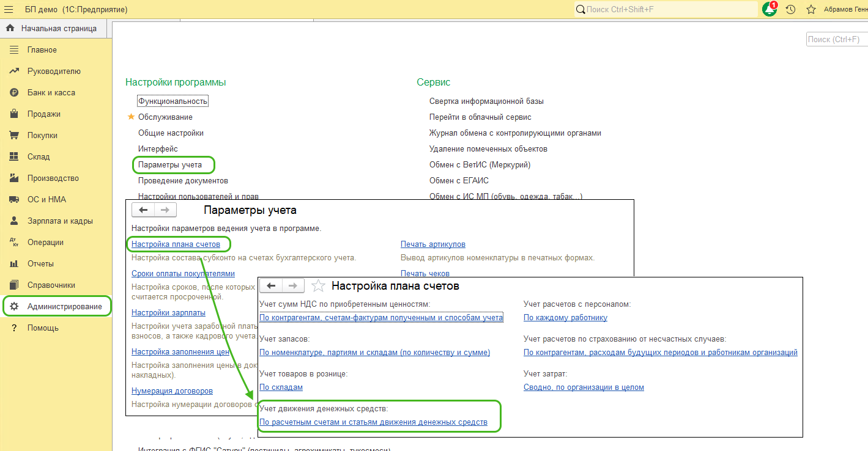The image size is (868, 451).
Task: Open Параметры учета settings
Action: point(170,164)
